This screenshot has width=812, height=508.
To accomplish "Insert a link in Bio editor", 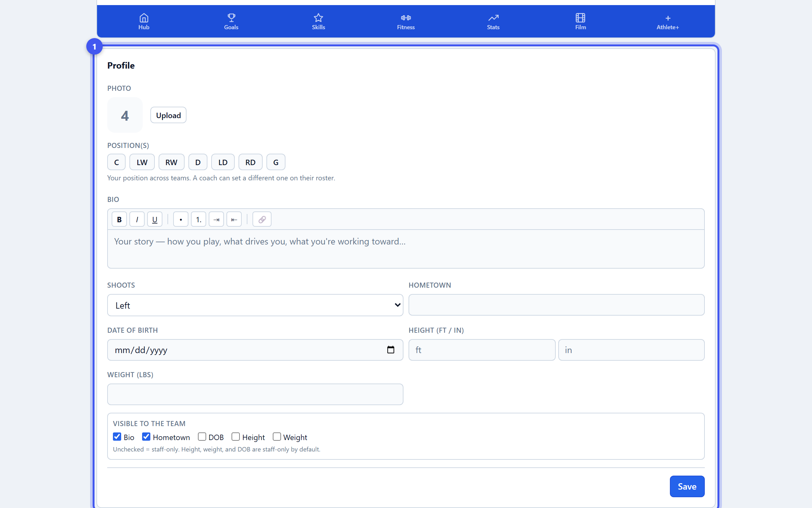I will pyautogui.click(x=262, y=219).
